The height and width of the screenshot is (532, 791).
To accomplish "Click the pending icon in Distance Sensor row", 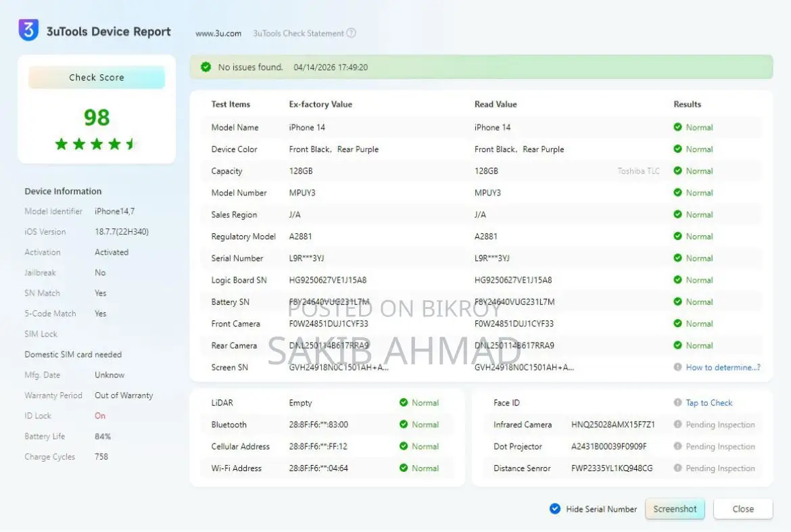I will 677,468.
